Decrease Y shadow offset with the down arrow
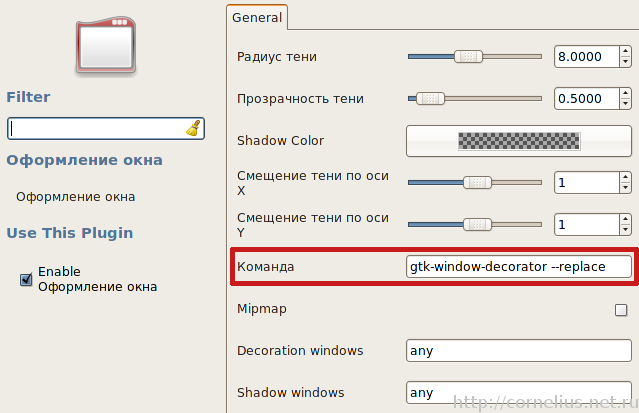 click(x=625, y=230)
